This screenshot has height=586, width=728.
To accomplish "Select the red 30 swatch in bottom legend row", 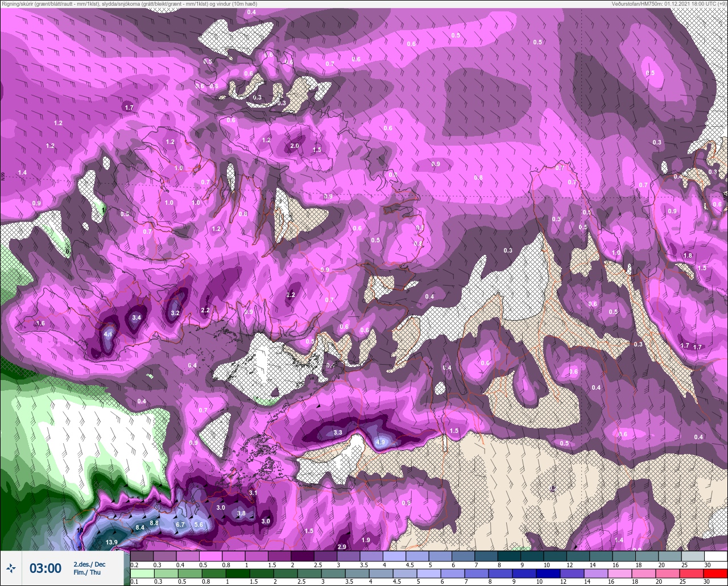I will 715,573.
